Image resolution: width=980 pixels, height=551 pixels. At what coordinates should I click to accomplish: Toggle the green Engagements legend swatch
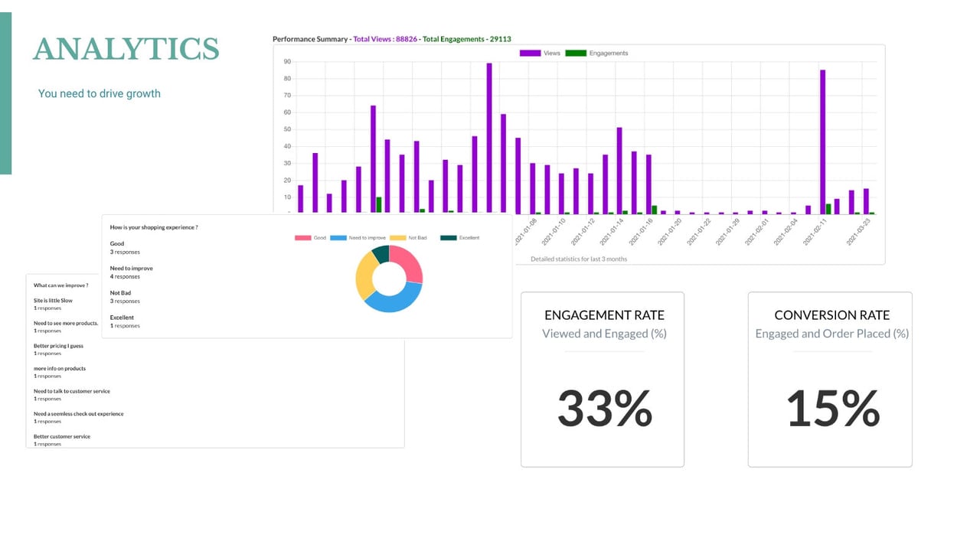576,54
